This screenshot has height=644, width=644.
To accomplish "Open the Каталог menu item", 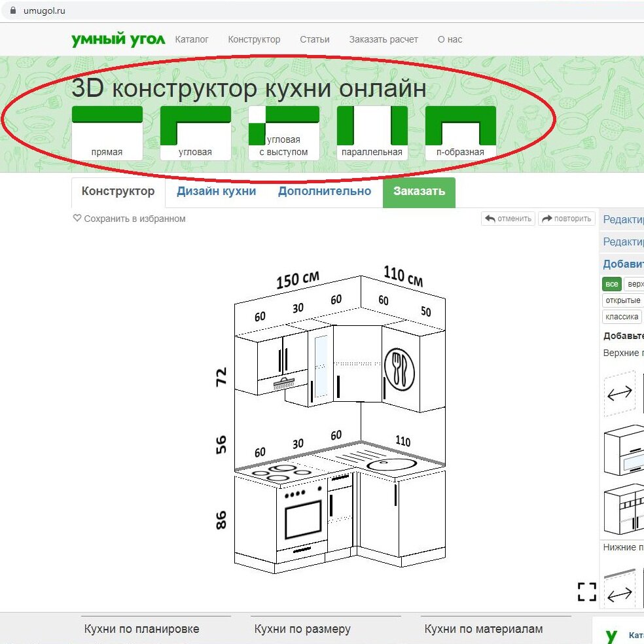I will (x=192, y=39).
